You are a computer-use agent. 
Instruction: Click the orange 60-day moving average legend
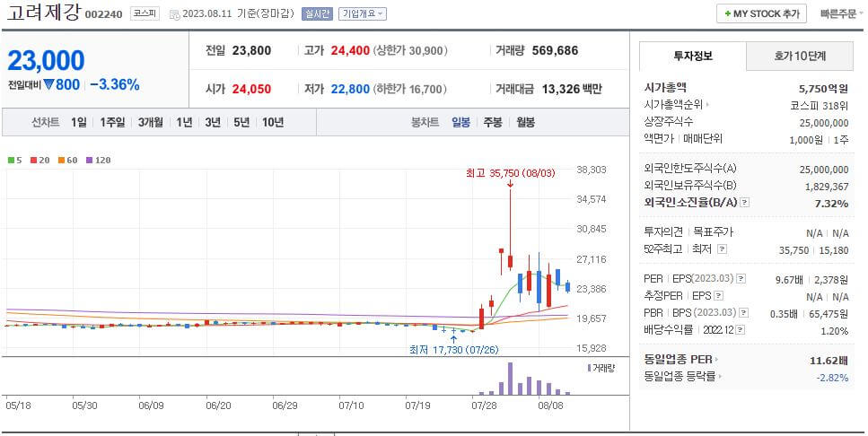67,161
